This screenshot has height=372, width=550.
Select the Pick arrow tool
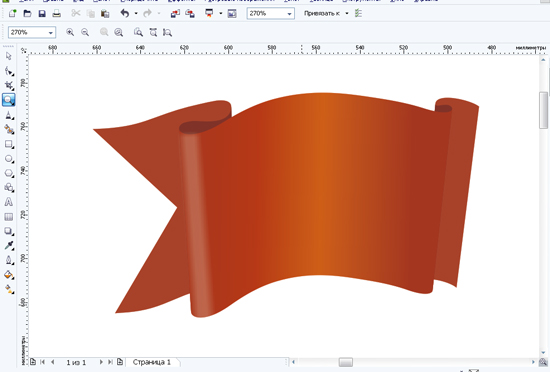[x=8, y=56]
